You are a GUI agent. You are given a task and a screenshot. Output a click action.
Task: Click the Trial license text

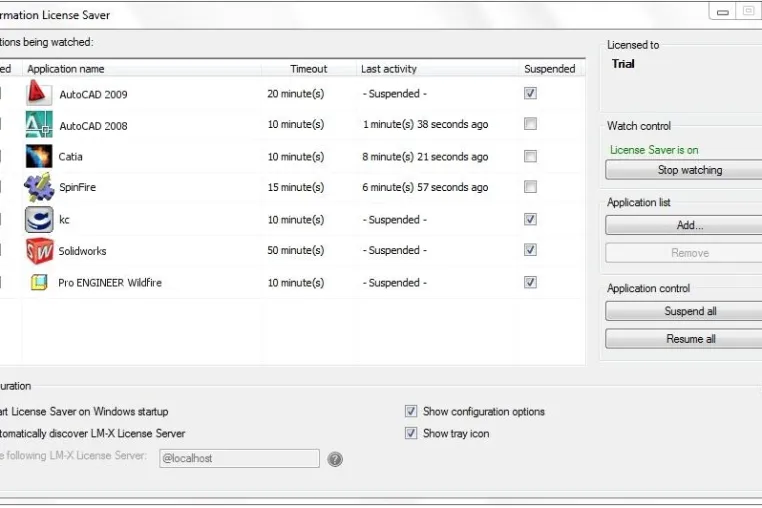click(x=623, y=64)
